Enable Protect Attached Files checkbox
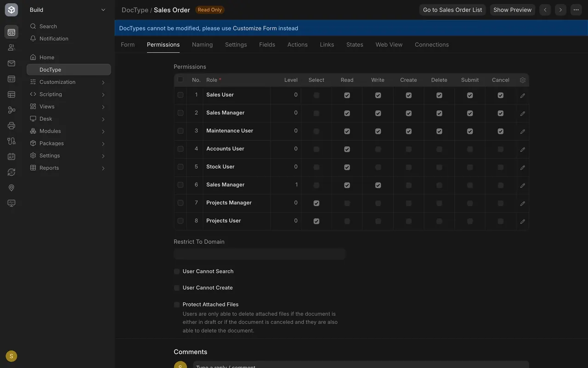The image size is (588, 368). point(176,305)
